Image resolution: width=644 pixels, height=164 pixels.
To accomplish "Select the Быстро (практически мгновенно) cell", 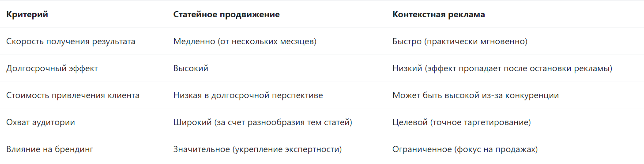I will coord(460,42).
